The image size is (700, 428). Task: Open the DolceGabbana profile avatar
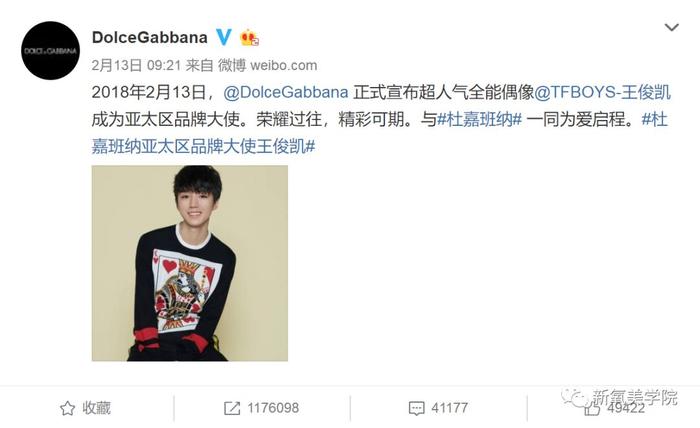click(x=50, y=50)
